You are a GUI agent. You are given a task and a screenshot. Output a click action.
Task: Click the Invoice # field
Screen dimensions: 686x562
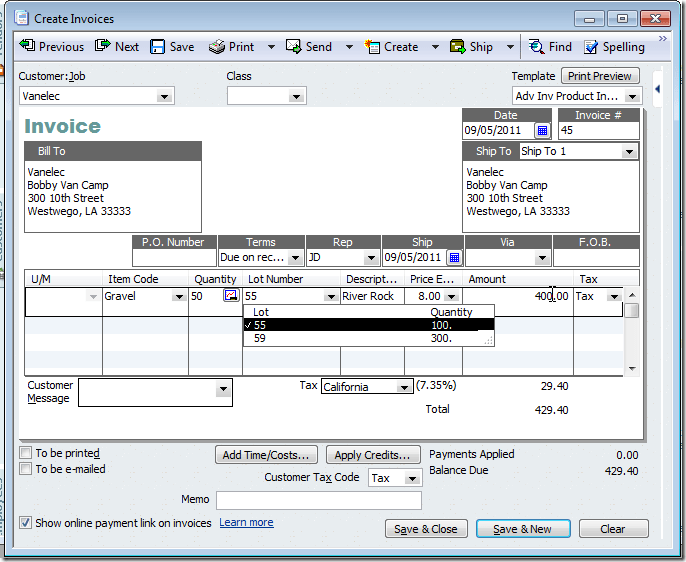[x=598, y=130]
